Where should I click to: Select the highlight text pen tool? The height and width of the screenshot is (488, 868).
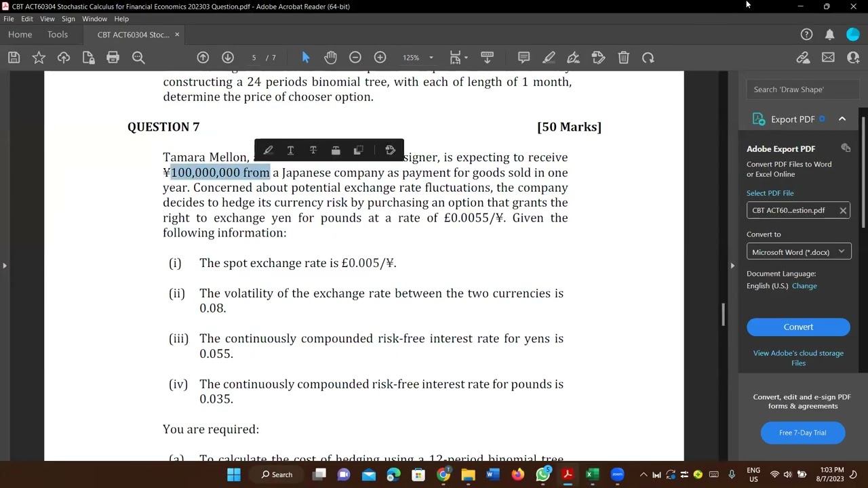pyautogui.click(x=549, y=58)
